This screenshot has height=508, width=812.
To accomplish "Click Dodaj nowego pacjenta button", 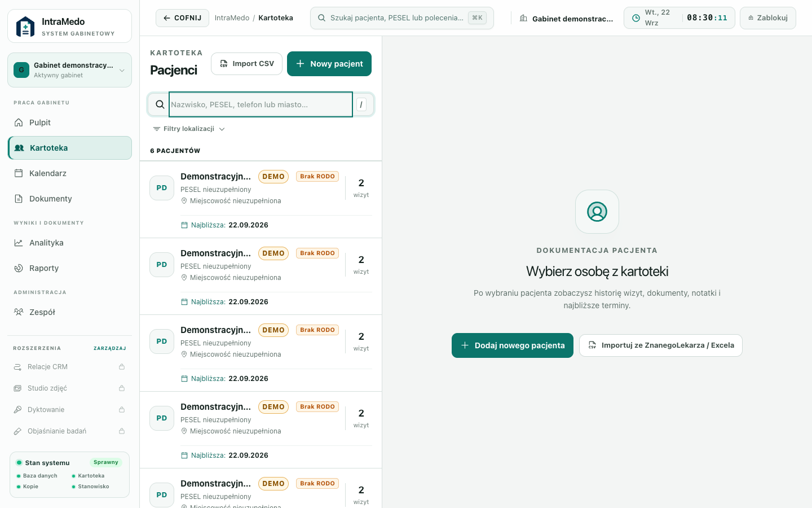I will [513, 345].
